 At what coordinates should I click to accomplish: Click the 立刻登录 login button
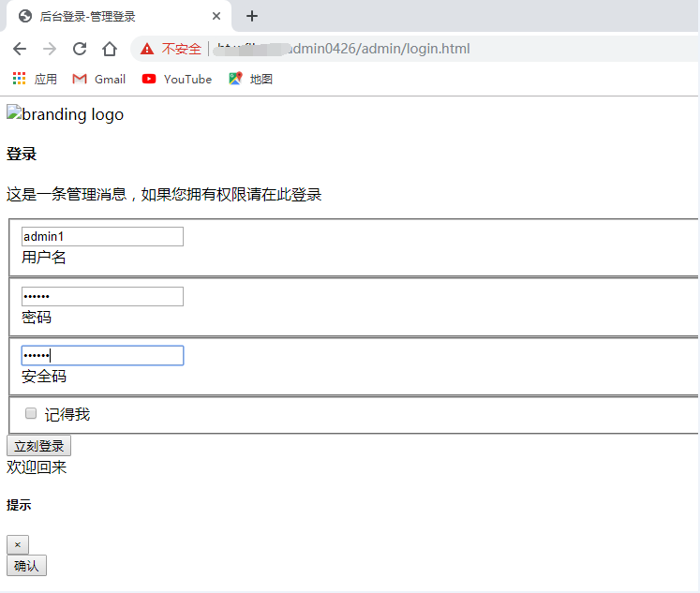(x=38, y=445)
